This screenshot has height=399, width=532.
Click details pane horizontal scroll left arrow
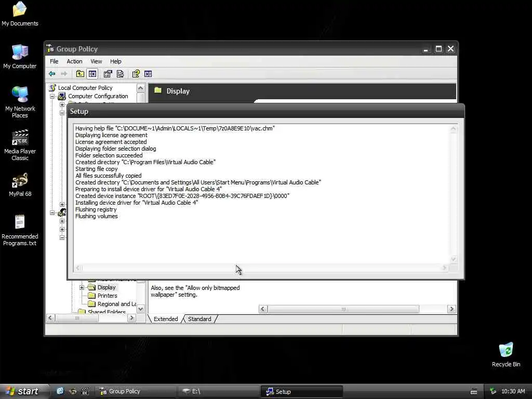tap(263, 309)
